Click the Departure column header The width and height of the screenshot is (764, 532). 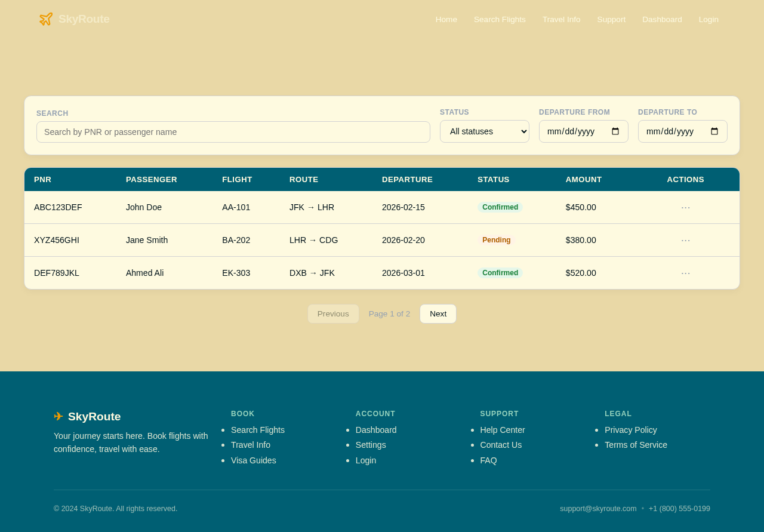tap(407, 179)
